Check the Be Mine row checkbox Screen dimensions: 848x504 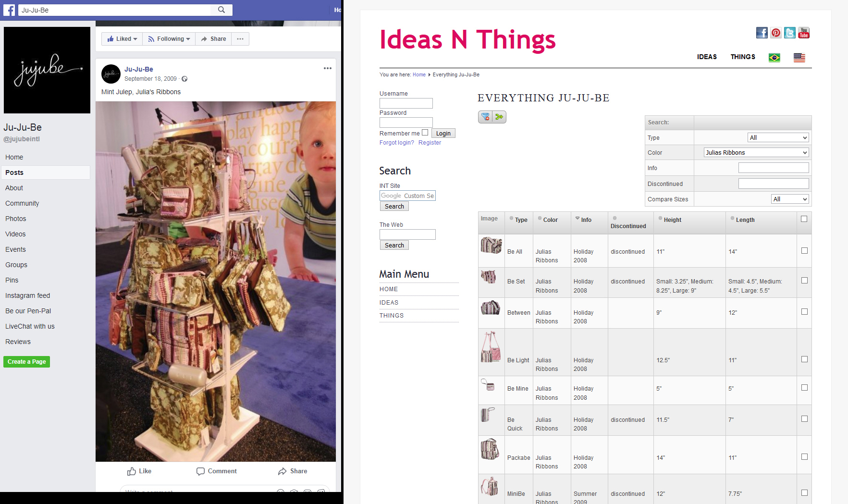[x=804, y=388]
